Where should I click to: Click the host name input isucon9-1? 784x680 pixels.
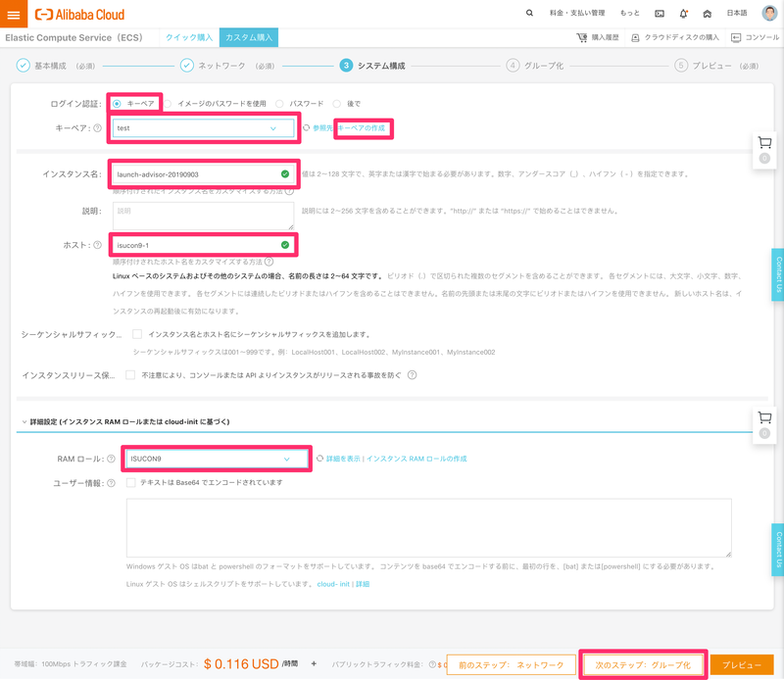(203, 245)
